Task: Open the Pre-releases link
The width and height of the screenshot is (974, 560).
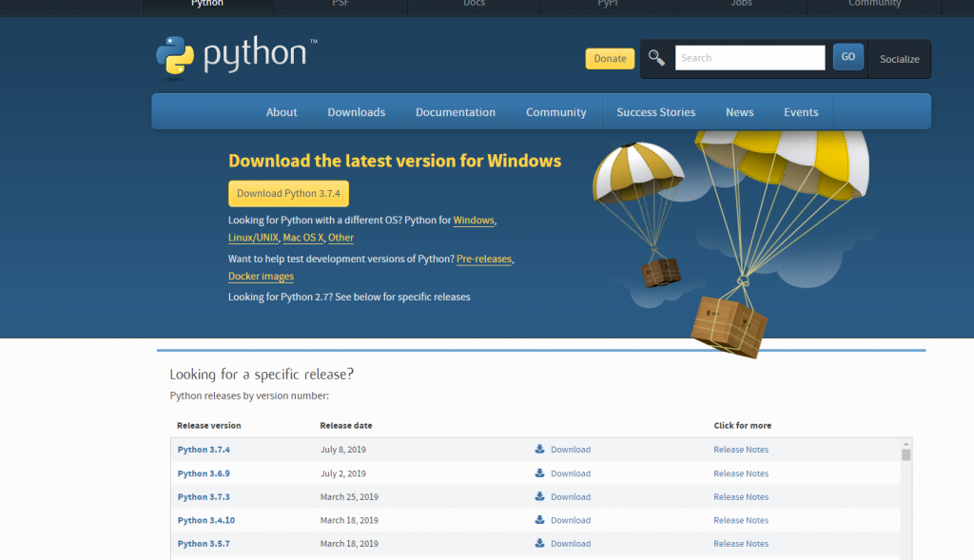Action: click(x=484, y=259)
